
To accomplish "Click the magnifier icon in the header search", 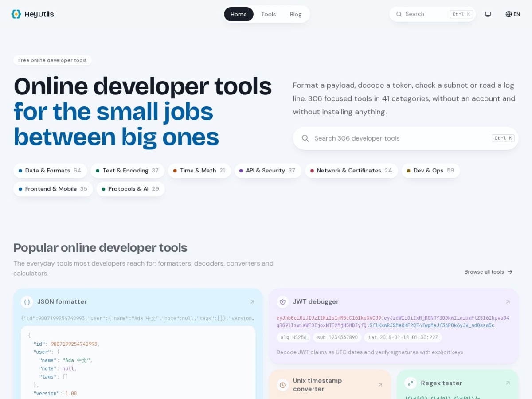I will coord(399,14).
